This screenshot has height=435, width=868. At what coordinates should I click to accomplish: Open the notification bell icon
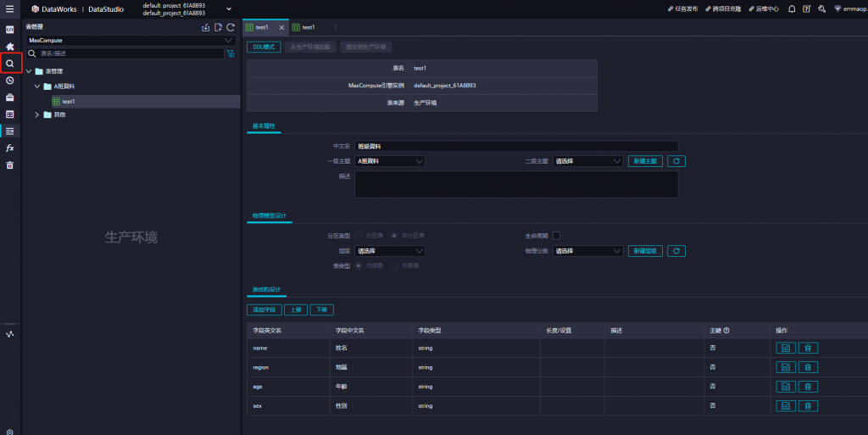(792, 8)
